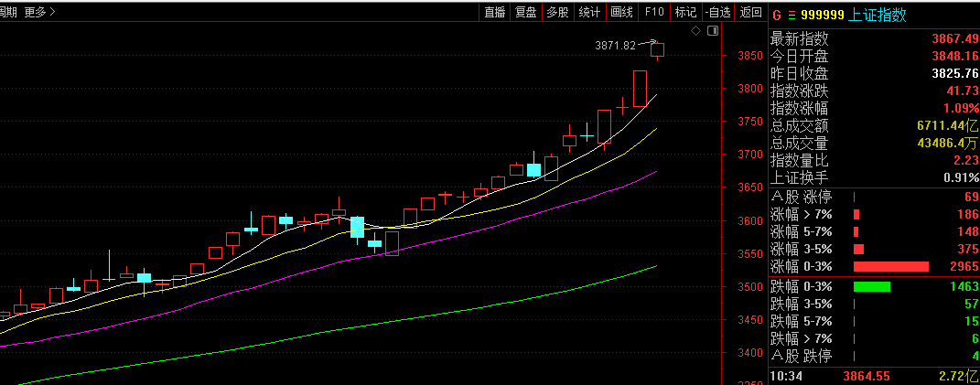Image resolution: width=980 pixels, height=385 pixels.
Task: Open the 统计 statistics tool
Action: (x=589, y=12)
